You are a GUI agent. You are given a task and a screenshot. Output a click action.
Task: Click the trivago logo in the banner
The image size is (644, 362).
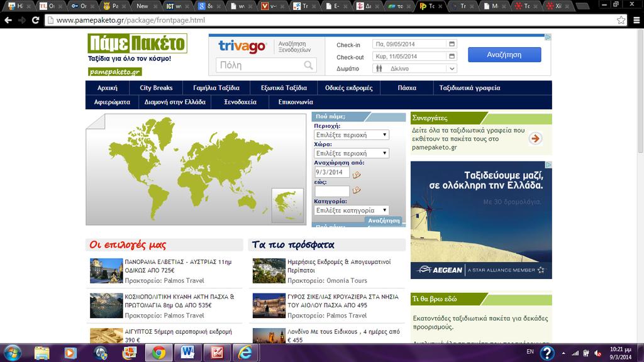tap(242, 46)
